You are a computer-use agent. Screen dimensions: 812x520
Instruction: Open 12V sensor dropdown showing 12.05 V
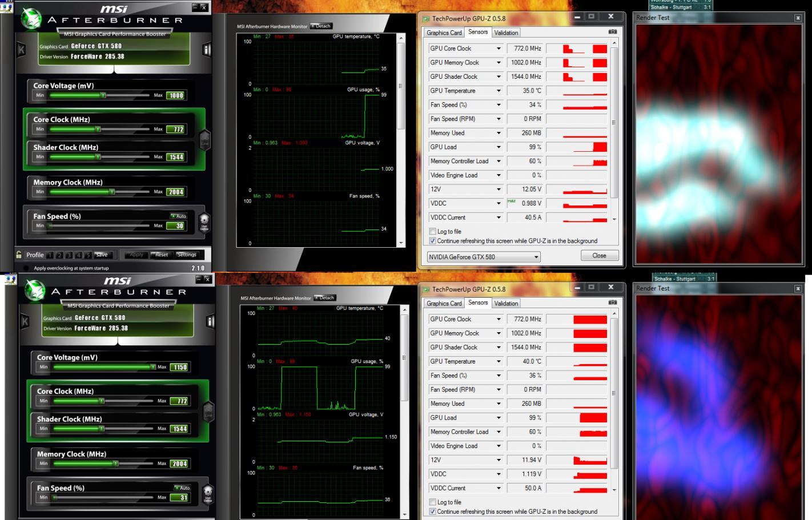(499, 189)
